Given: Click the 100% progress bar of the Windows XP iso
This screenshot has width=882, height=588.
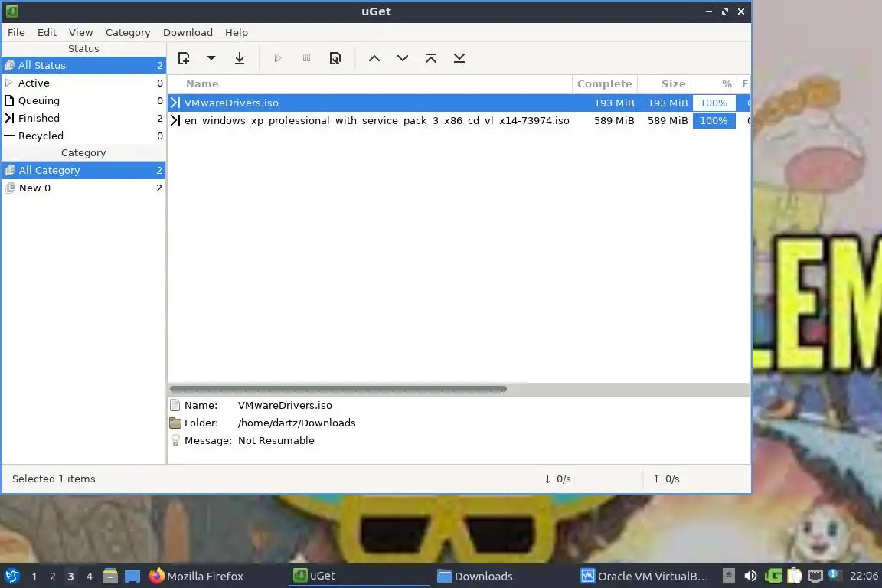Looking at the screenshot, I should click(x=714, y=120).
